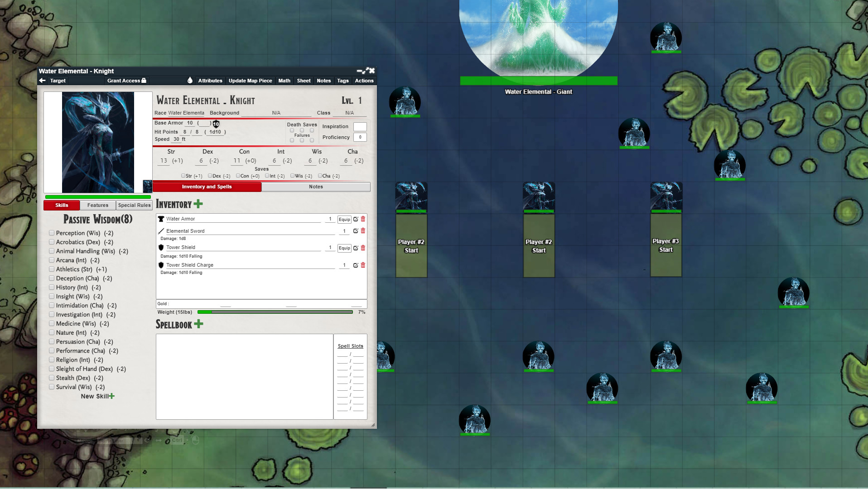
Task: Click the lock icon beside Grant Access
Action: pyautogui.click(x=143, y=80)
